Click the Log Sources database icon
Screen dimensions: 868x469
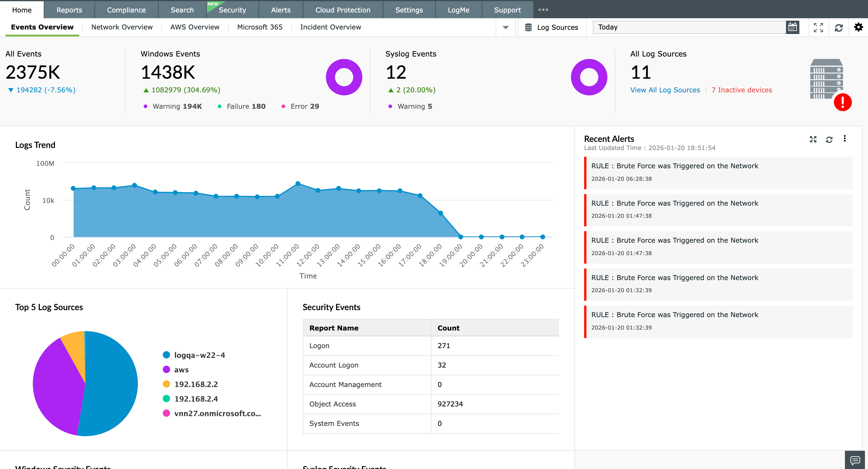tap(528, 27)
